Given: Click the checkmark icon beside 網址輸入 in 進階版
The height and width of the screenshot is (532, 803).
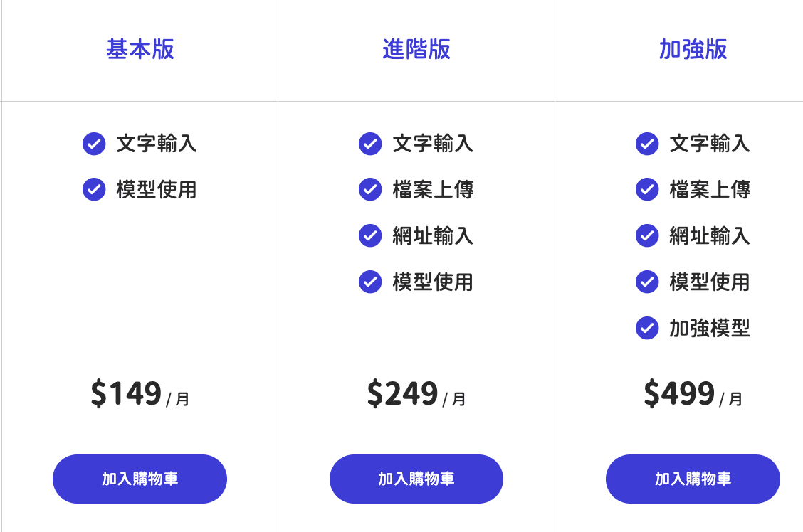Looking at the screenshot, I should pos(370,235).
